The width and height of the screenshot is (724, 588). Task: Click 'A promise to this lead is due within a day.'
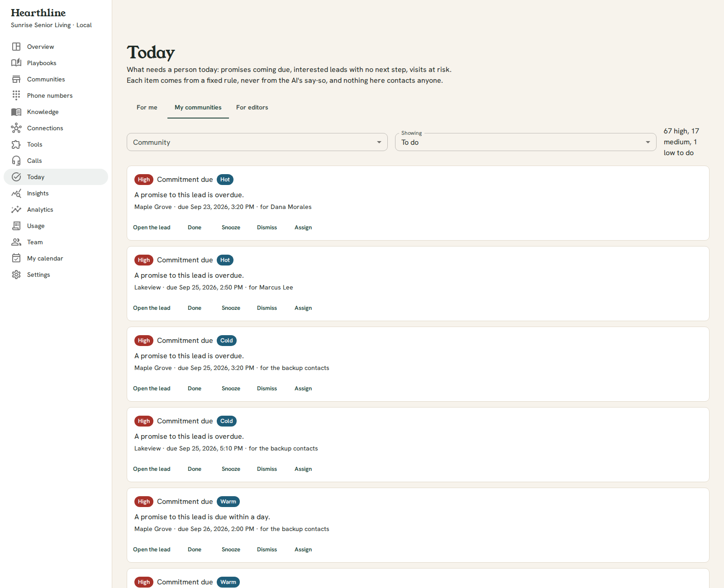[202, 517]
